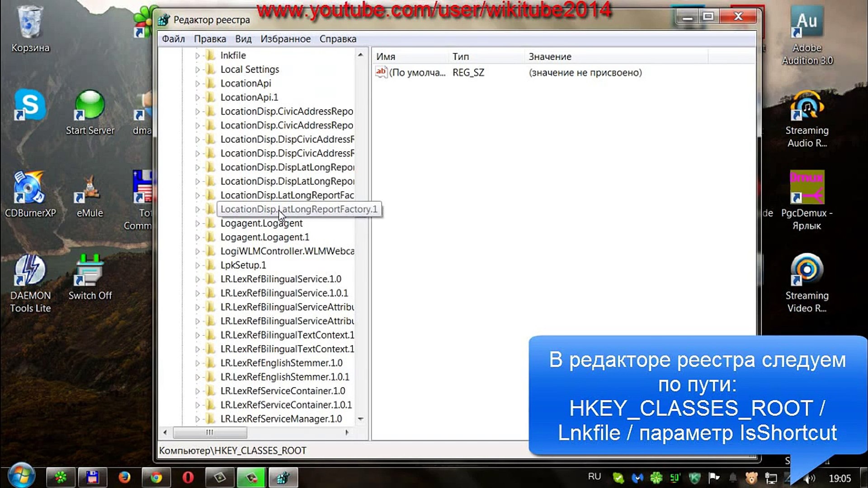Screen dimensions: 868x488
Task: Switch to Registry Editor taskbar button
Action: tap(283, 477)
